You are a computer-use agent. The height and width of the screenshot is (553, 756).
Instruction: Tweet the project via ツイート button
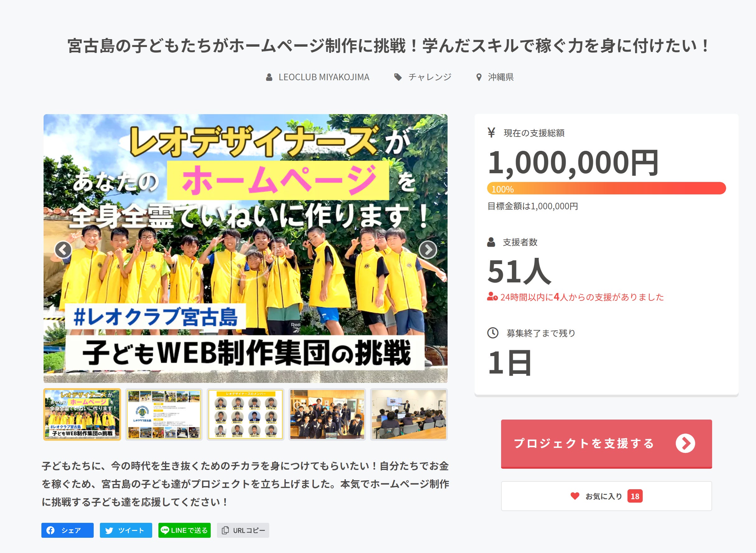click(x=126, y=530)
